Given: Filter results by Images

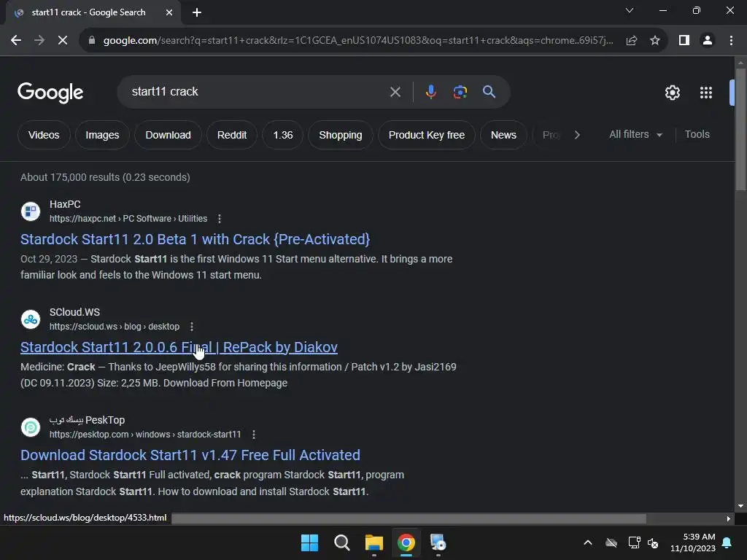Looking at the screenshot, I should click(x=102, y=135).
